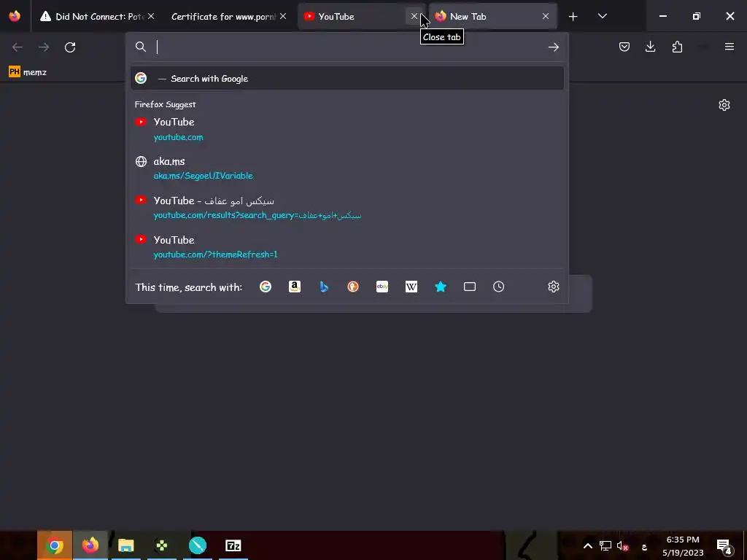Show hidden tray icons
Viewport: 747px width, 560px height.
click(587, 545)
